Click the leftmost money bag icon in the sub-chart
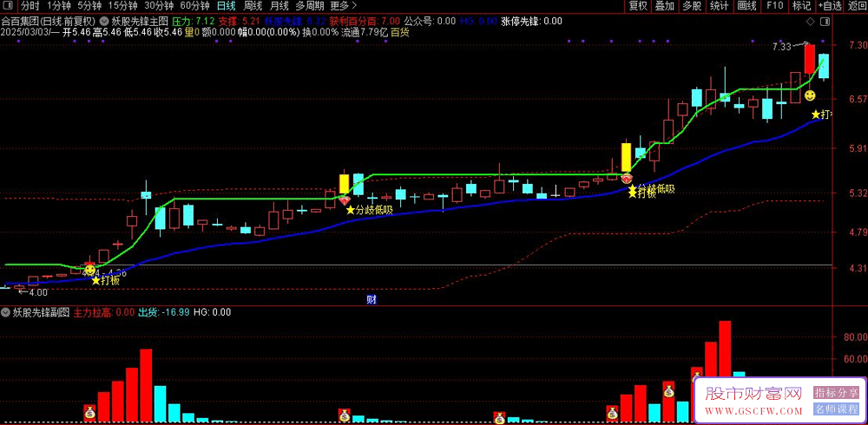Viewport: 868px width, 425px height. [x=89, y=412]
